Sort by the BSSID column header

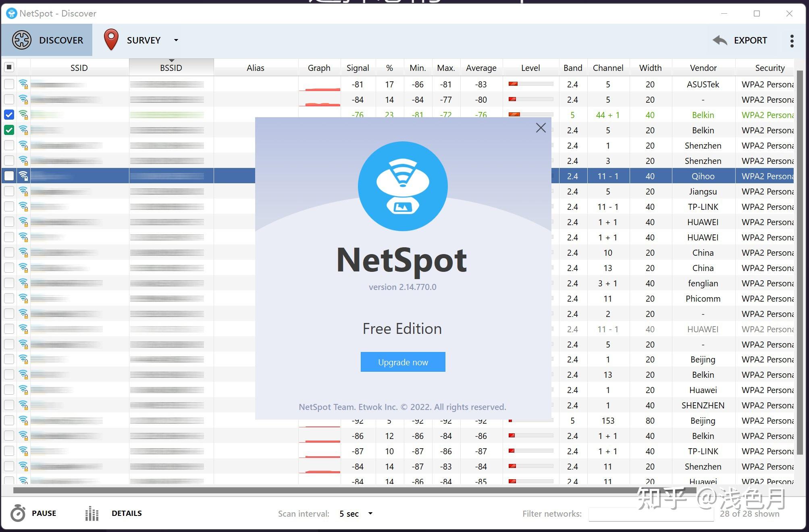[171, 68]
